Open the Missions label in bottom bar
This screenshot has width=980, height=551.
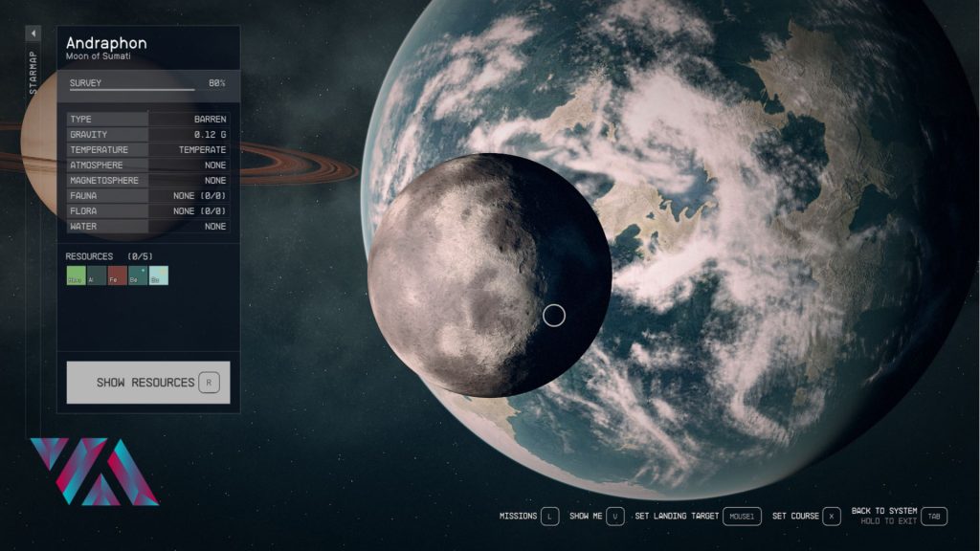[x=518, y=517]
